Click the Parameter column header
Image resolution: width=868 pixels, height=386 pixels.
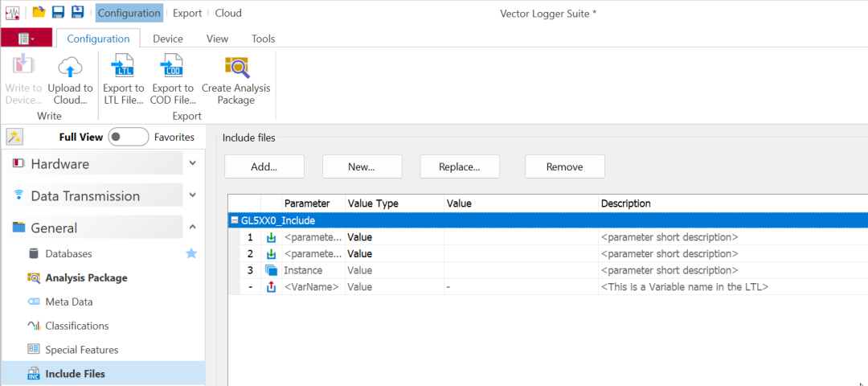[313, 203]
